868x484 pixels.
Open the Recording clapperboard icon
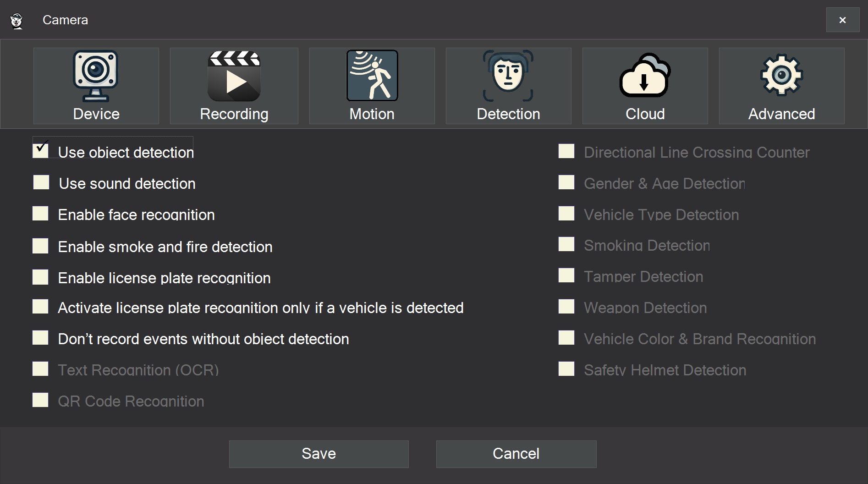click(x=234, y=76)
